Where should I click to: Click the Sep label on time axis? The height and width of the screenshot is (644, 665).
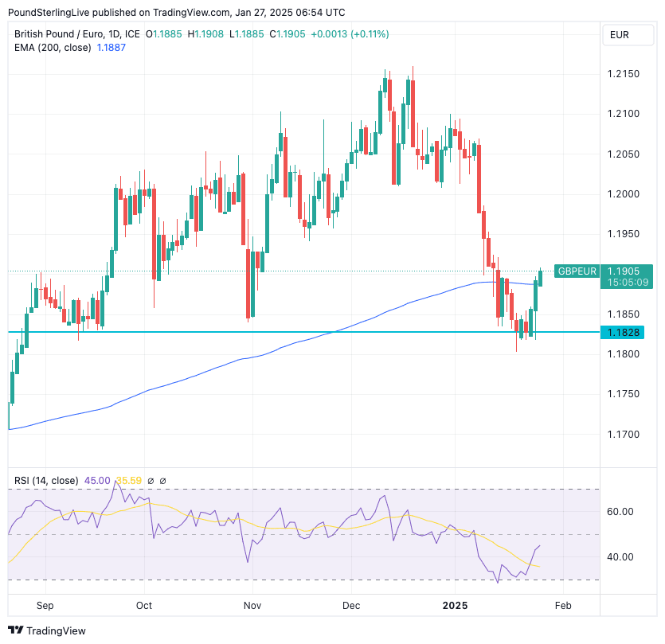pyautogui.click(x=45, y=606)
